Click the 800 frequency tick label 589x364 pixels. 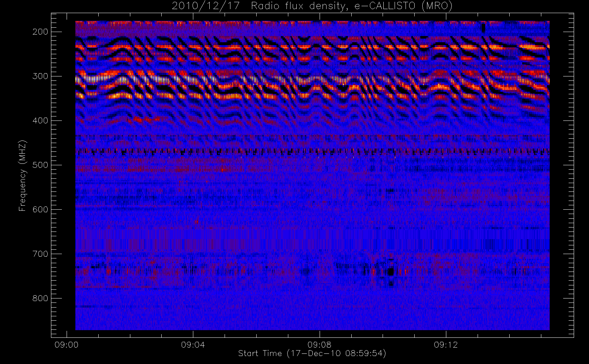pyautogui.click(x=40, y=298)
